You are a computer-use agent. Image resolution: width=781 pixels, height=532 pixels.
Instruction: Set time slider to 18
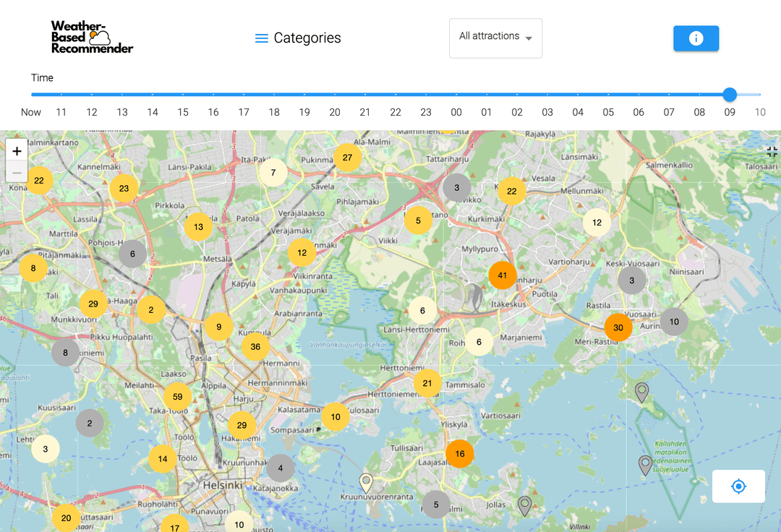pos(274,95)
